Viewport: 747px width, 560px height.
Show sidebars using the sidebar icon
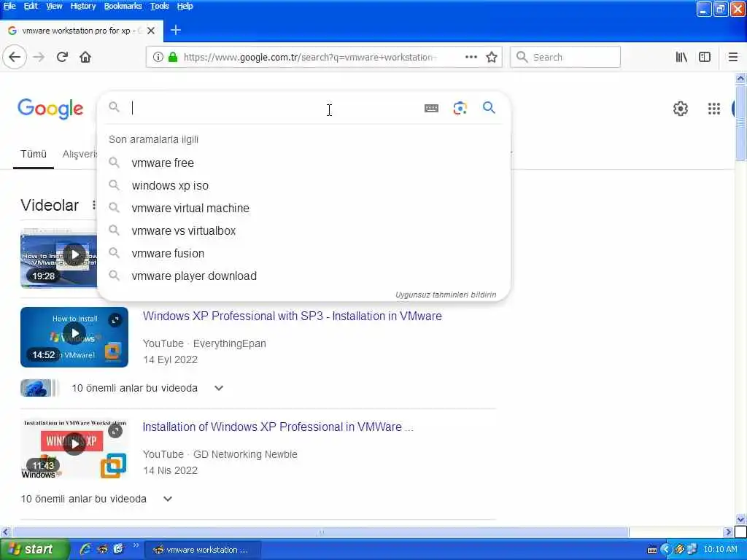point(705,57)
